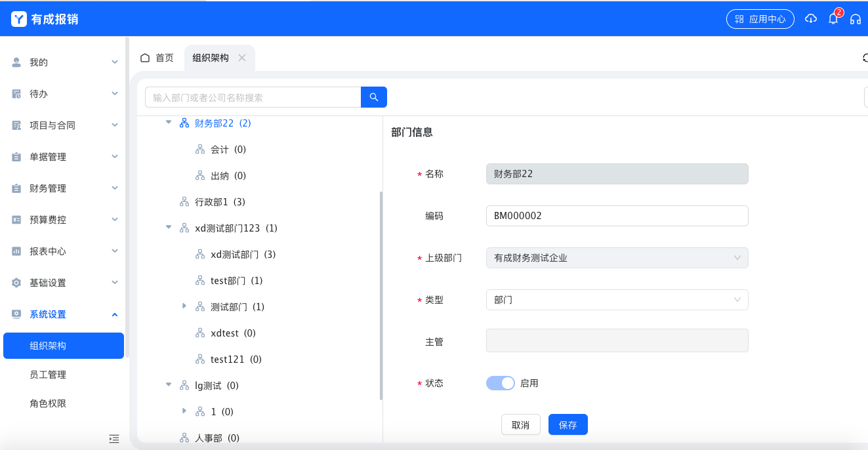Switch to the 首页 tab
This screenshot has width=868, height=450.
(157, 58)
